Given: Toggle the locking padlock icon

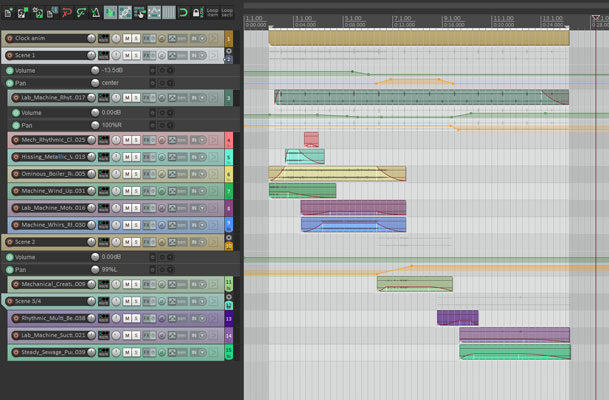Looking at the screenshot, I should [197, 13].
